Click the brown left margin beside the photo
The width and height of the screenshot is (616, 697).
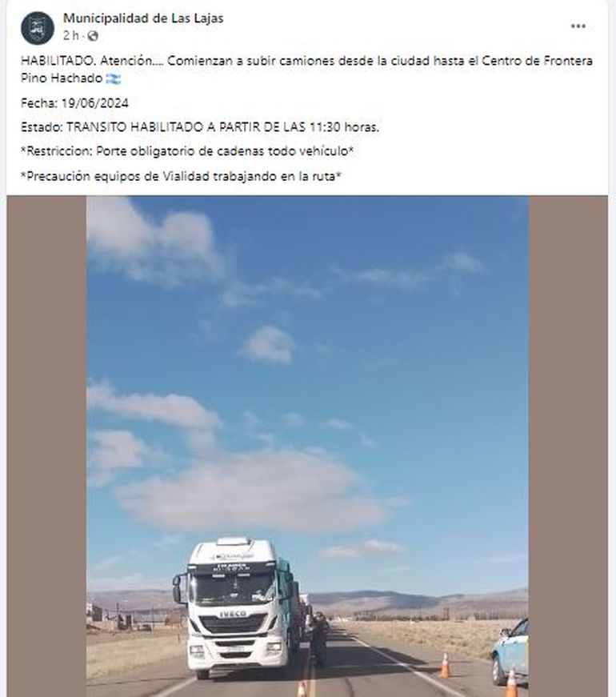46,446
